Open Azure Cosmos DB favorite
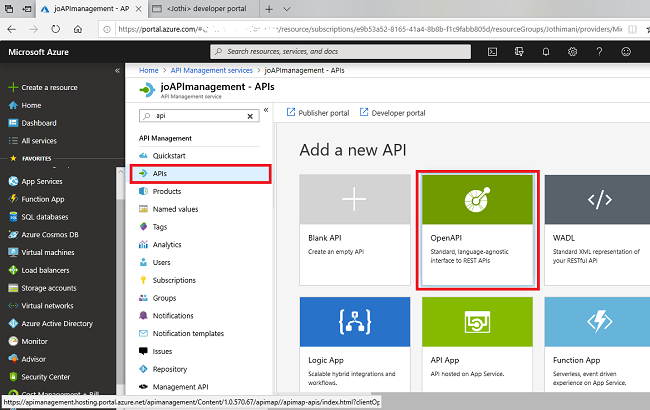This screenshot has height=410, width=650. tap(50, 235)
